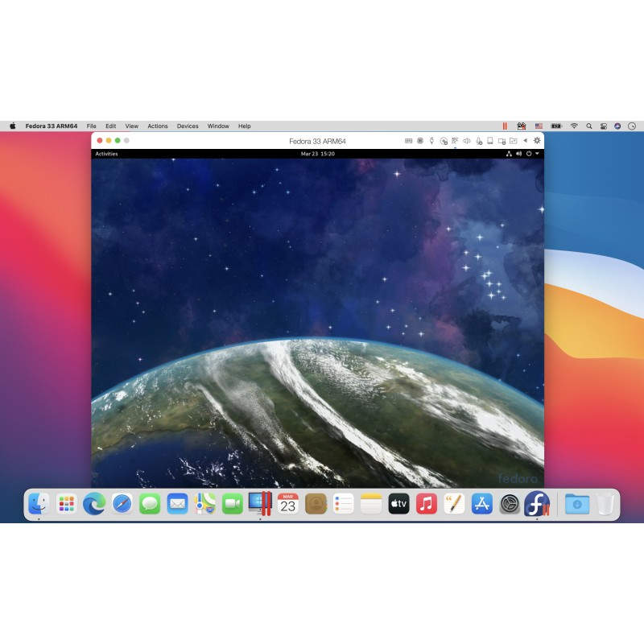This screenshot has height=644, width=644.
Task: Open the View menu
Action: click(x=131, y=126)
